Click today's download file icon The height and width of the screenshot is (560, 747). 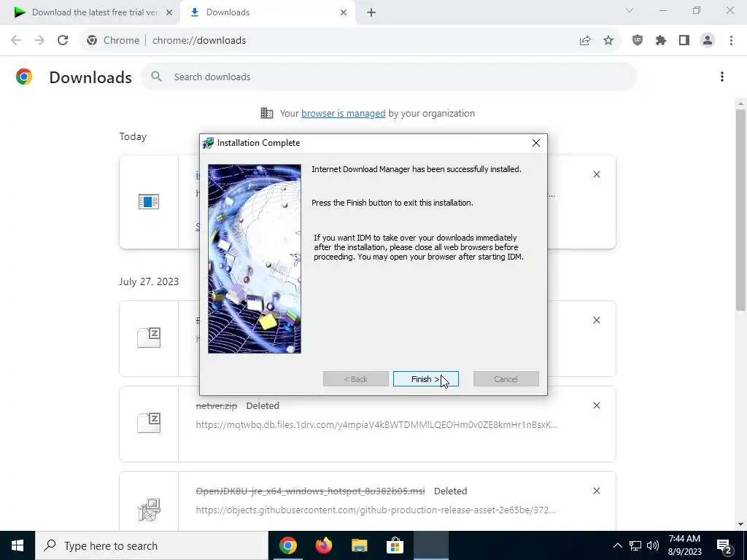[x=149, y=201]
